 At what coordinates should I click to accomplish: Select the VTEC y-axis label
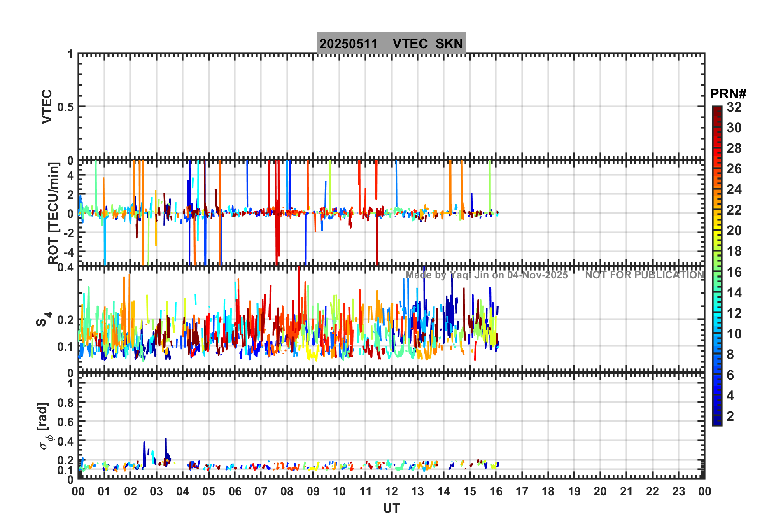point(47,106)
